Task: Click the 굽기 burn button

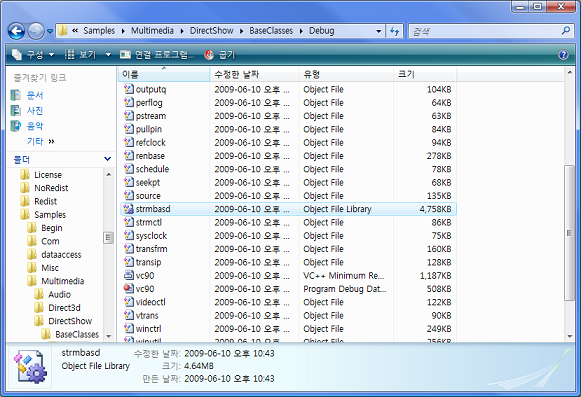Action: (220, 55)
